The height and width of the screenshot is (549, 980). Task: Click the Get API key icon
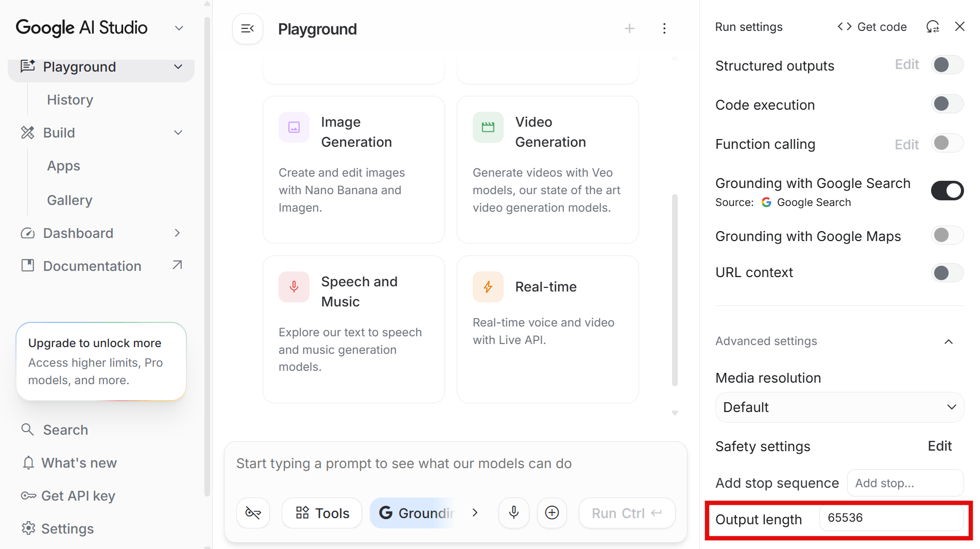tap(28, 496)
